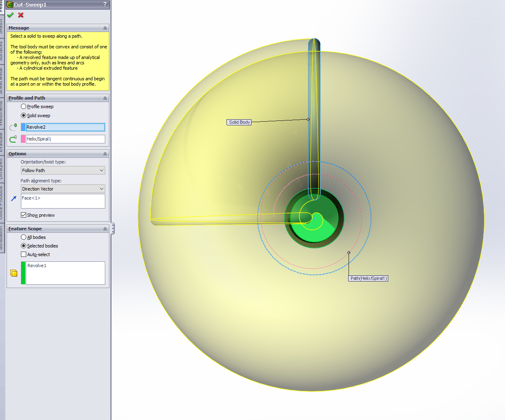Open the Follow Path orientation dropdown
Image resolution: width=505 pixels, height=420 pixels.
pos(63,170)
